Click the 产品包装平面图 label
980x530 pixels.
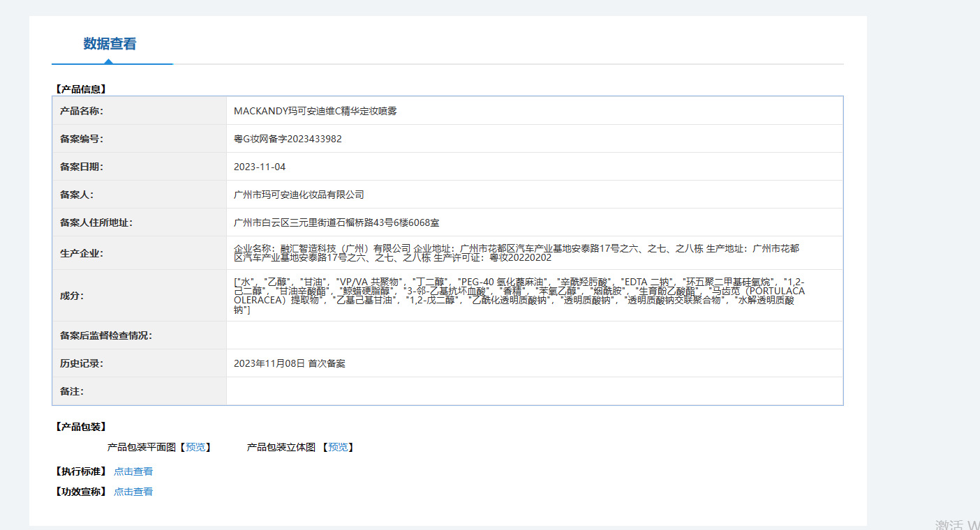click(x=142, y=447)
